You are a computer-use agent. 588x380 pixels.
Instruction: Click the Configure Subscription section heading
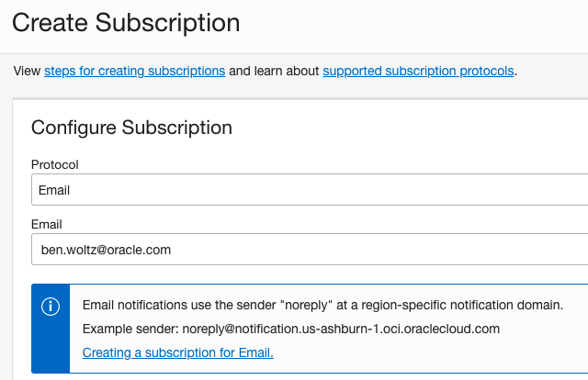coord(131,127)
